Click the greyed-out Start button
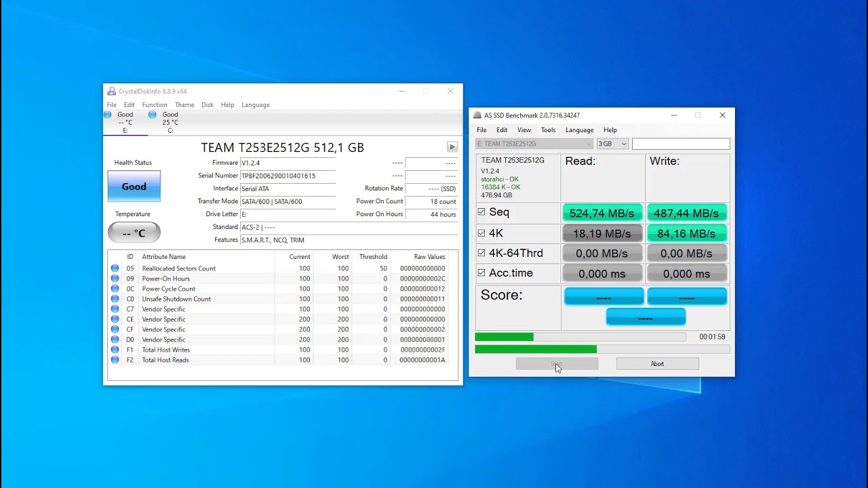Viewport: 868px width, 488px height. (x=557, y=364)
